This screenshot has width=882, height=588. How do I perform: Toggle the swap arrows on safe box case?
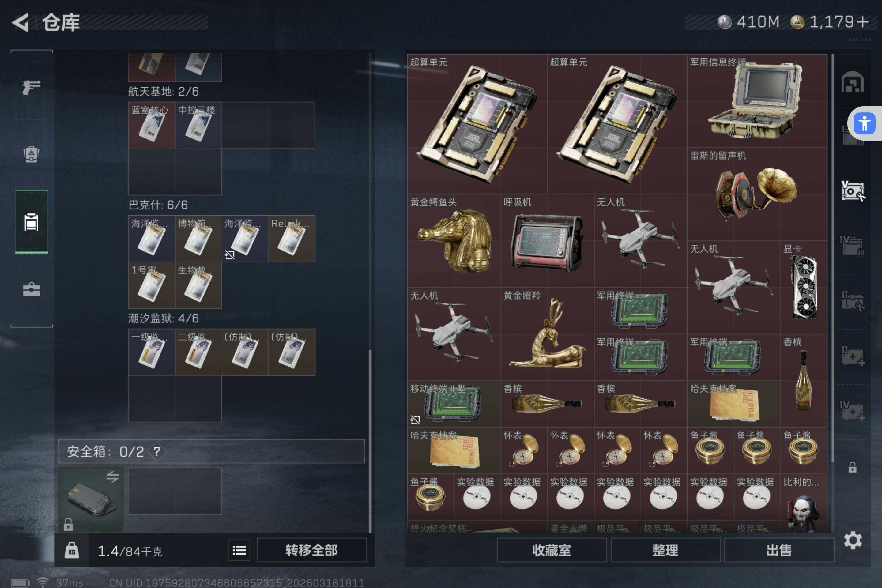tap(112, 477)
